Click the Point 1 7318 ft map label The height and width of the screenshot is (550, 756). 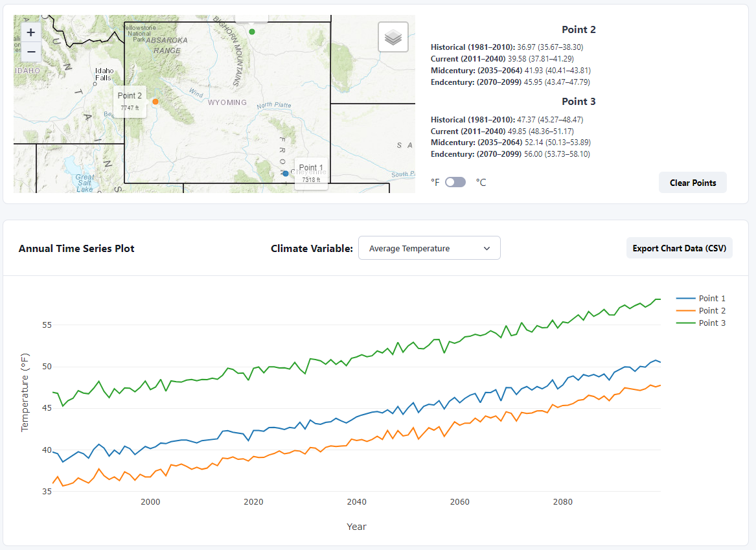(x=311, y=173)
